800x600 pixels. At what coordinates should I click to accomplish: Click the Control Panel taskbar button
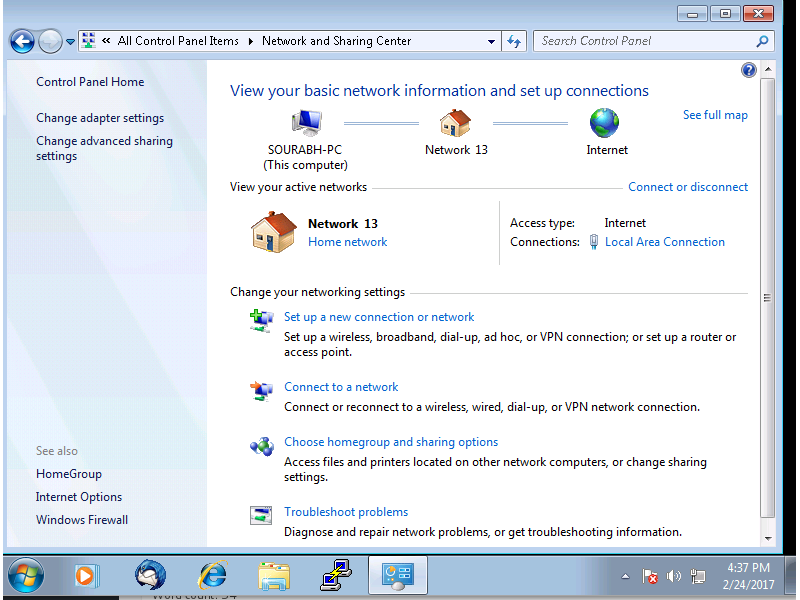[x=398, y=576]
